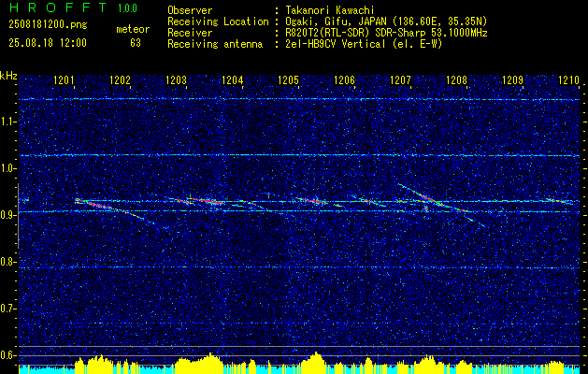
Task: Click the 1.1 frequency axis label
Action: click(7, 122)
